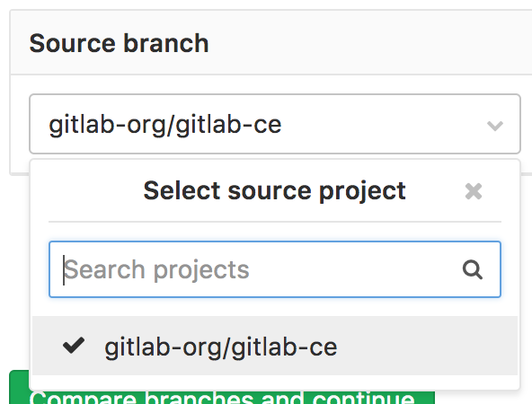Click the checkmark next to gitlab-org/gitlab-ce
This screenshot has height=404, width=532.
click(x=74, y=346)
